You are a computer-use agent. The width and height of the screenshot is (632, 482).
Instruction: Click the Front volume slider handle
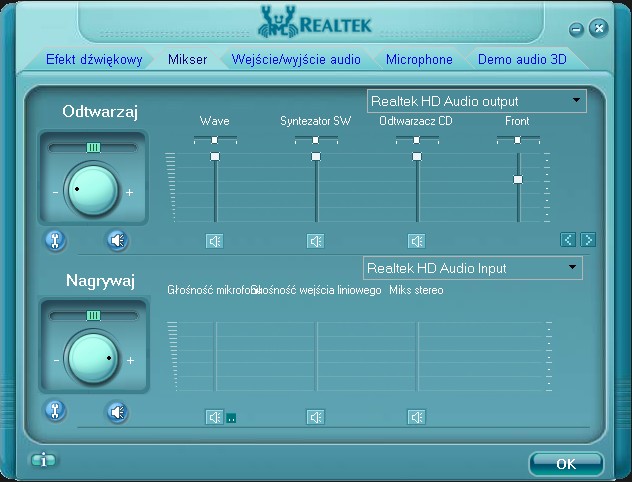[518, 179]
